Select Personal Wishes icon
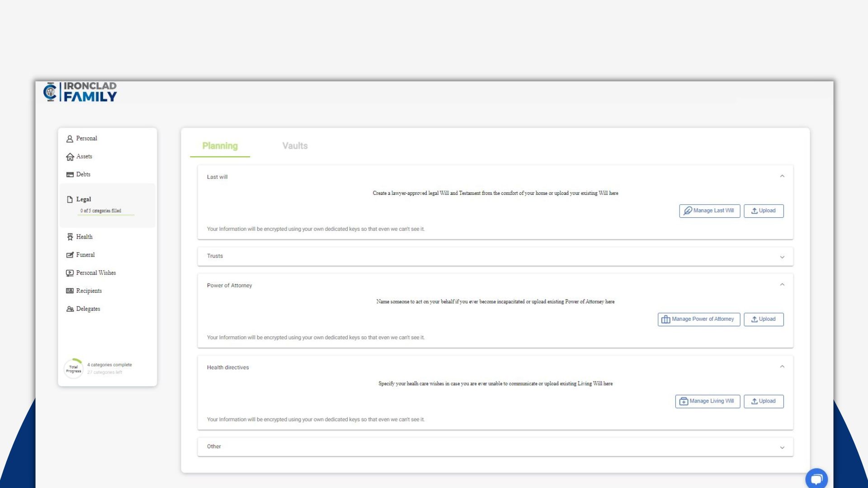Screen dimensions: 868x488 70,273
